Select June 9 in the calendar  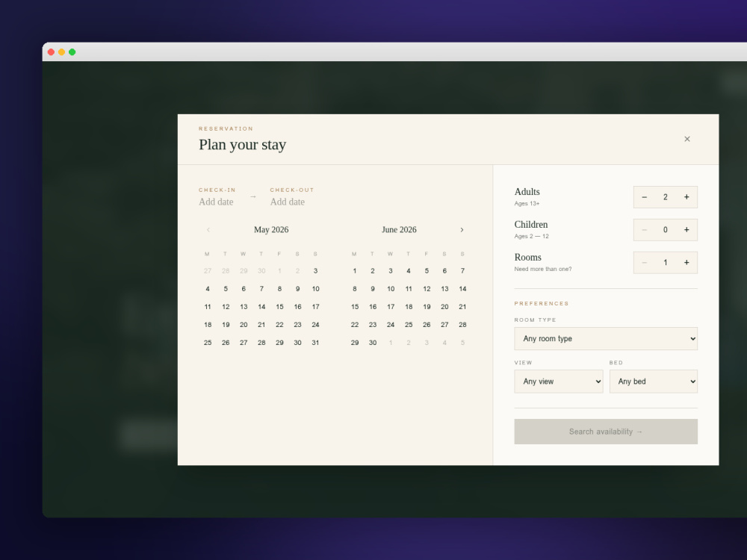(373, 289)
